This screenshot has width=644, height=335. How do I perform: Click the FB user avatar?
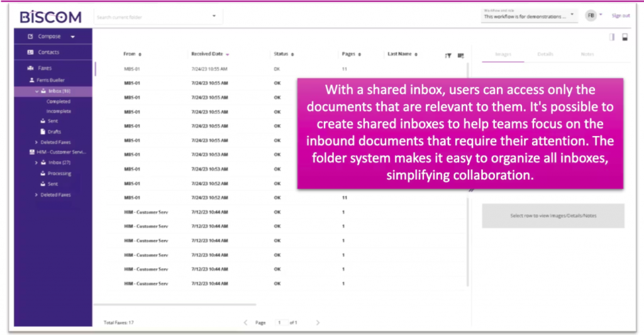(x=591, y=16)
